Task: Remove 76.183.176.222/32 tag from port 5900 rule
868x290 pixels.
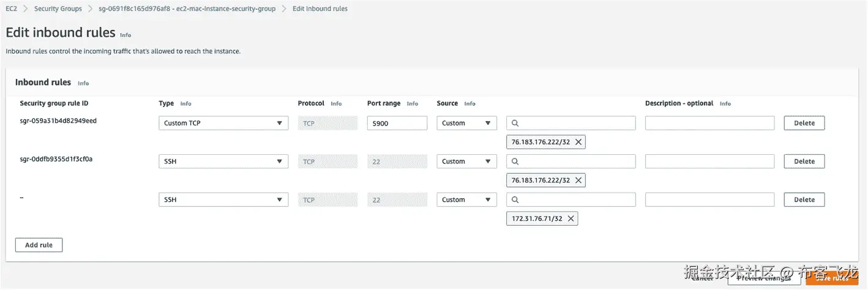Action: 578,143
